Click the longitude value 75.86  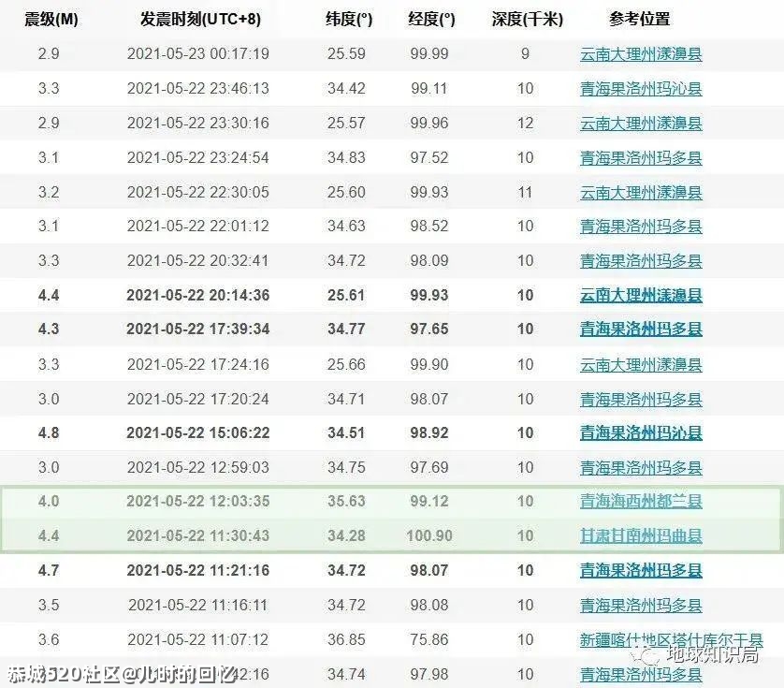tap(429, 639)
